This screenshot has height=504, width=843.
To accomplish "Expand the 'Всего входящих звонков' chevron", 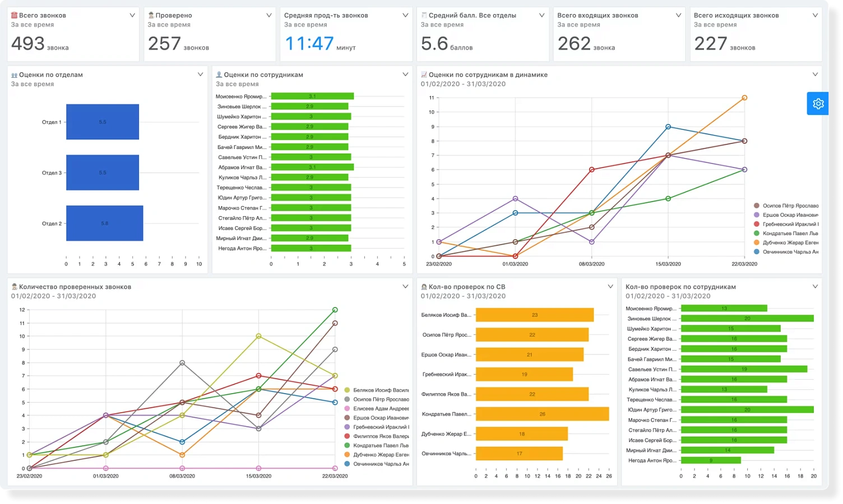I will (678, 15).
